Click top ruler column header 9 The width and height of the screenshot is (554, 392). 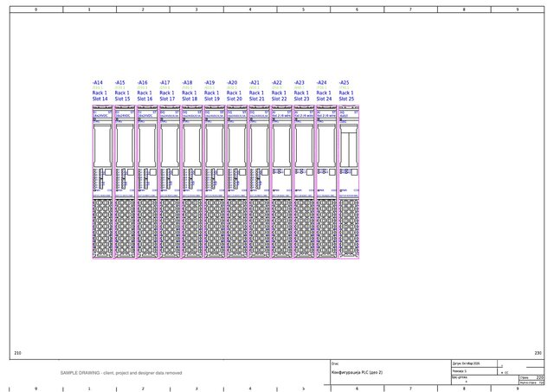518,10
